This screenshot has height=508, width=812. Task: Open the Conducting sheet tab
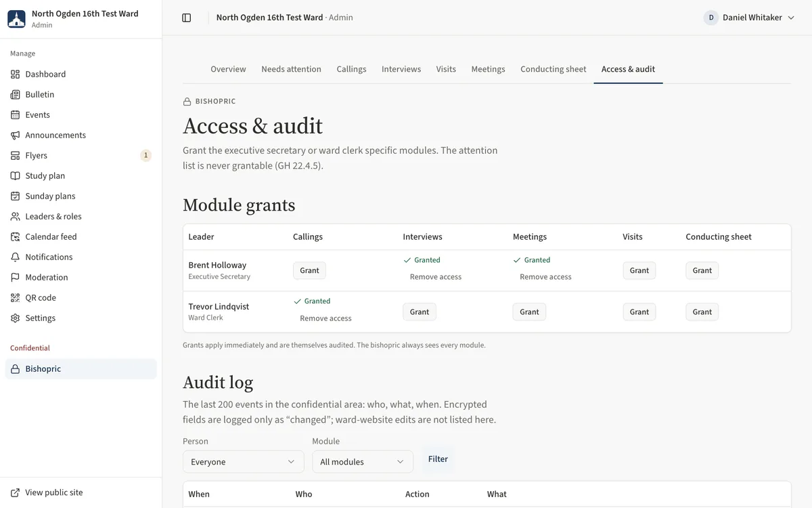coord(553,69)
